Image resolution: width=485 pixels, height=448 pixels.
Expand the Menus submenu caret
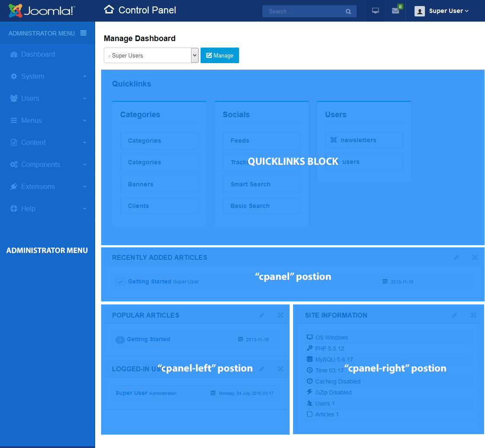click(84, 120)
